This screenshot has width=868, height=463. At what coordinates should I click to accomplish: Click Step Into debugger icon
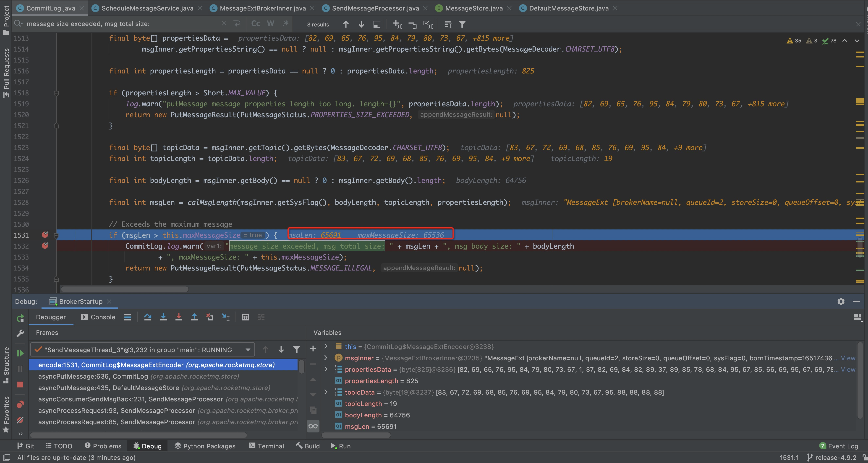click(x=163, y=317)
